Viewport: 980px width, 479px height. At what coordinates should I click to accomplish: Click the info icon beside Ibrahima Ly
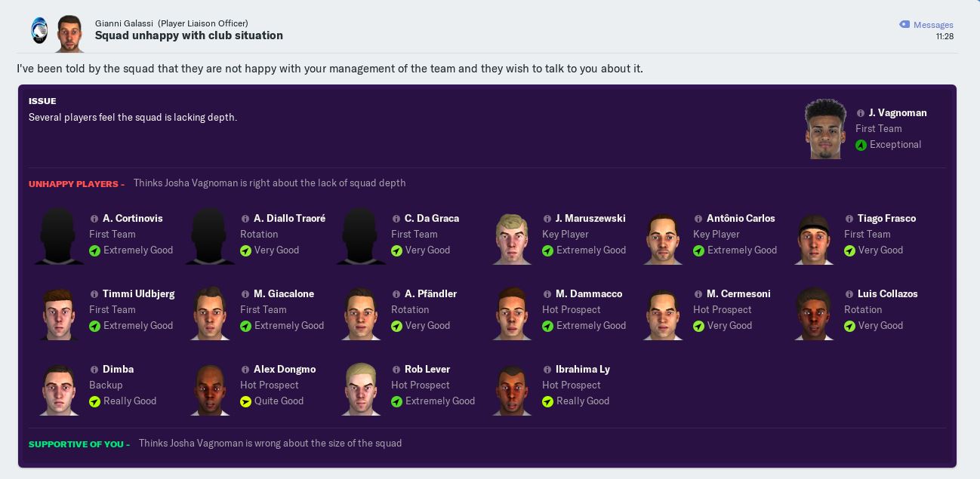pyautogui.click(x=547, y=370)
